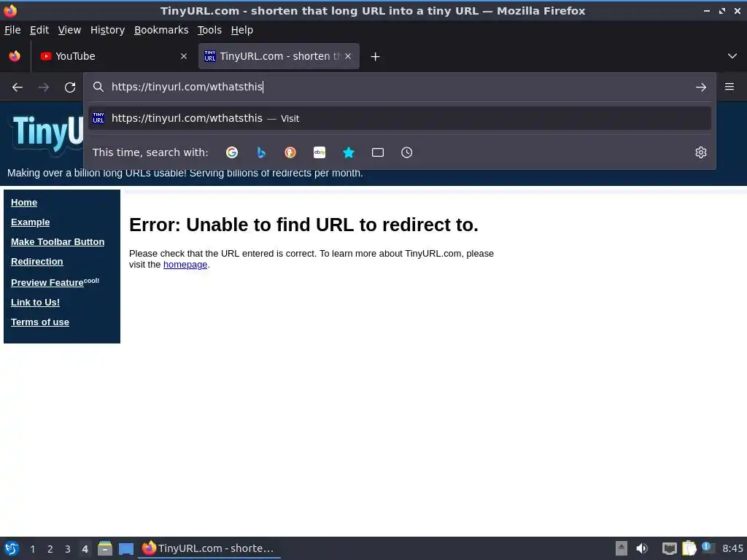Open the Redirection sidebar link
The height and width of the screenshot is (560, 747).
(36, 262)
